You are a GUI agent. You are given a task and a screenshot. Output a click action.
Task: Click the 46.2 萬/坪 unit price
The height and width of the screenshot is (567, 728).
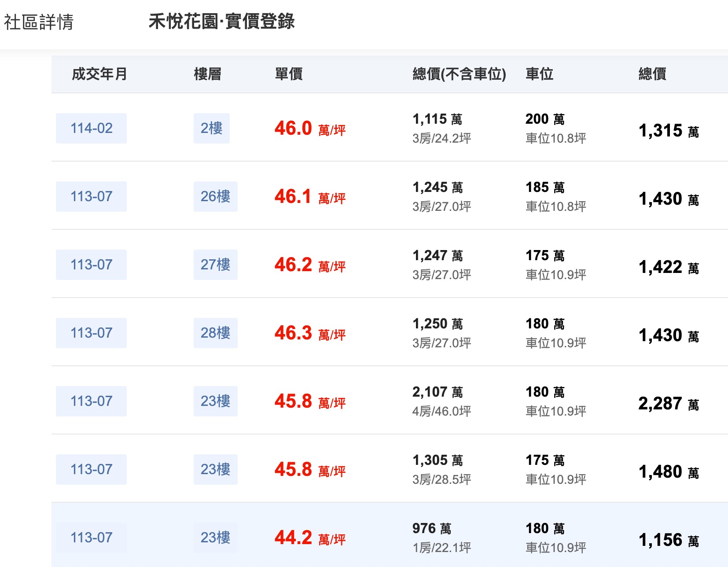(x=310, y=265)
